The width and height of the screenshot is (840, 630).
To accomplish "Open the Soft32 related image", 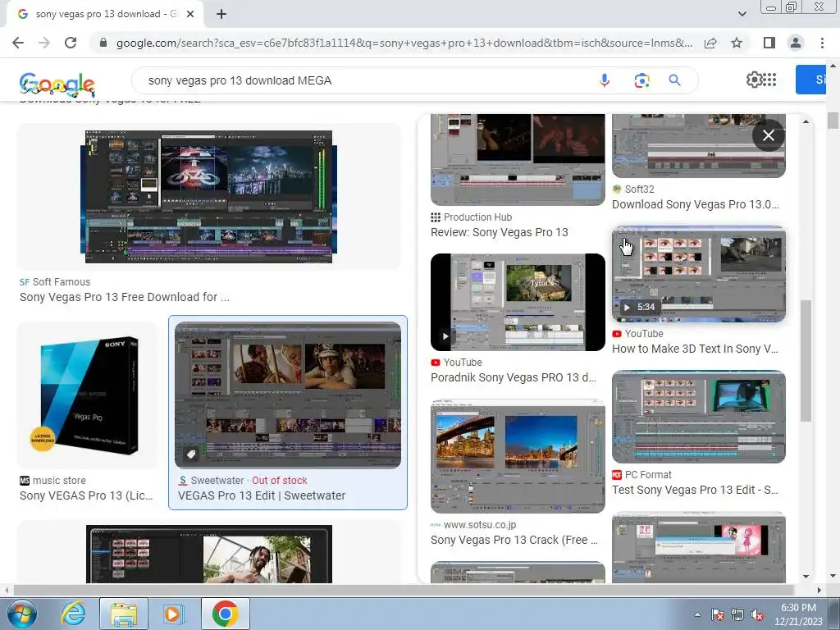I will tap(699, 146).
